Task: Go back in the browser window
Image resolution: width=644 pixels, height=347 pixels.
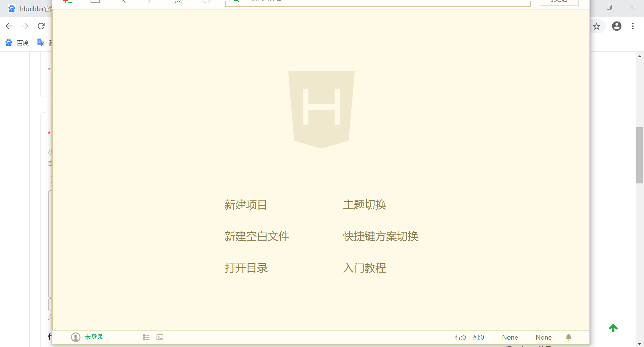Action: coord(9,26)
